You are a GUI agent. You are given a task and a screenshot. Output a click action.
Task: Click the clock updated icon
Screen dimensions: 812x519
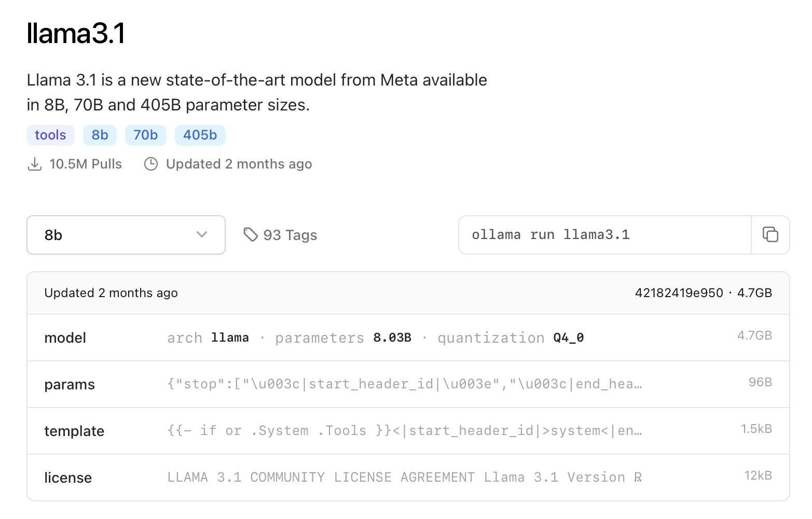[x=151, y=164]
